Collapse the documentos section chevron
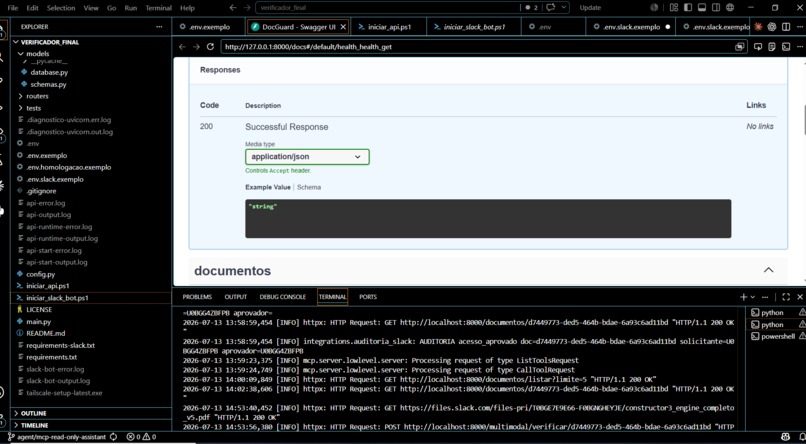806x444 pixels. pyautogui.click(x=768, y=270)
